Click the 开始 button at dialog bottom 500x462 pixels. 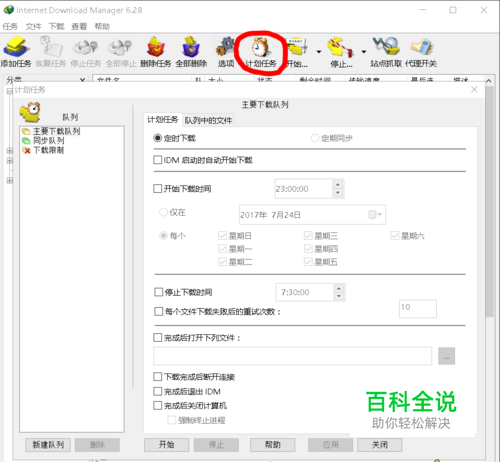coord(166,445)
